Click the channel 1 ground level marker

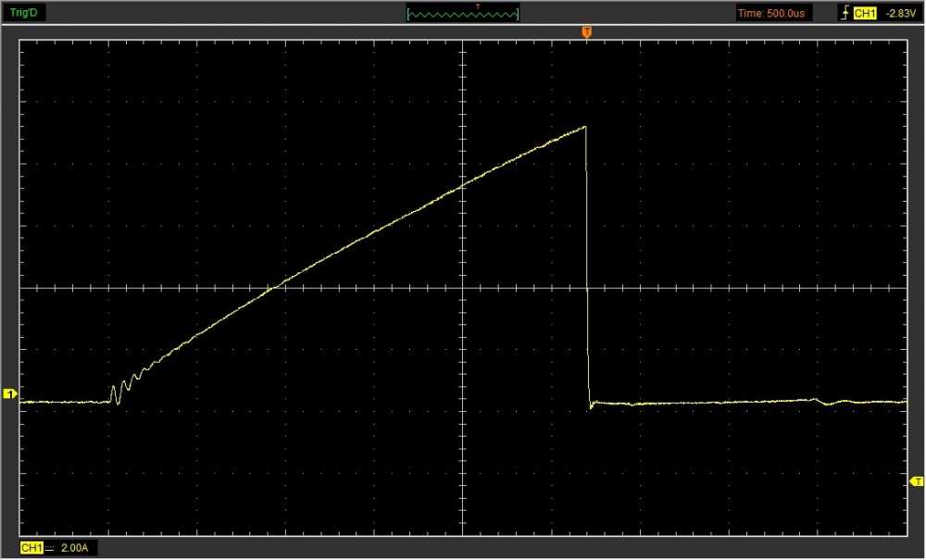point(10,395)
